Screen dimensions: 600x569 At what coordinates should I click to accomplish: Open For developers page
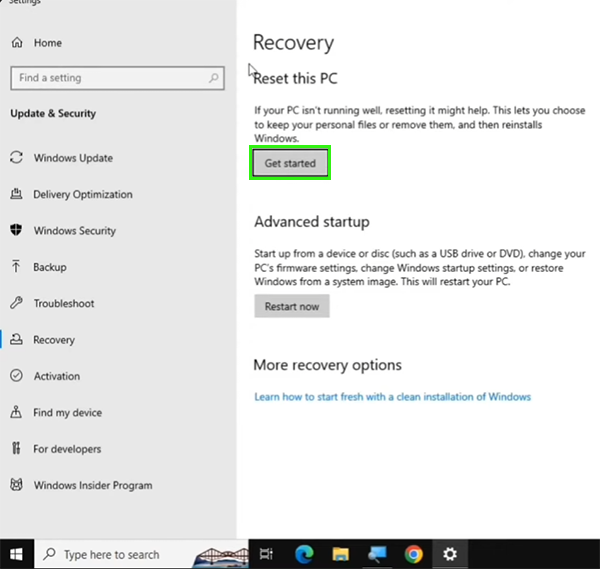pos(67,449)
